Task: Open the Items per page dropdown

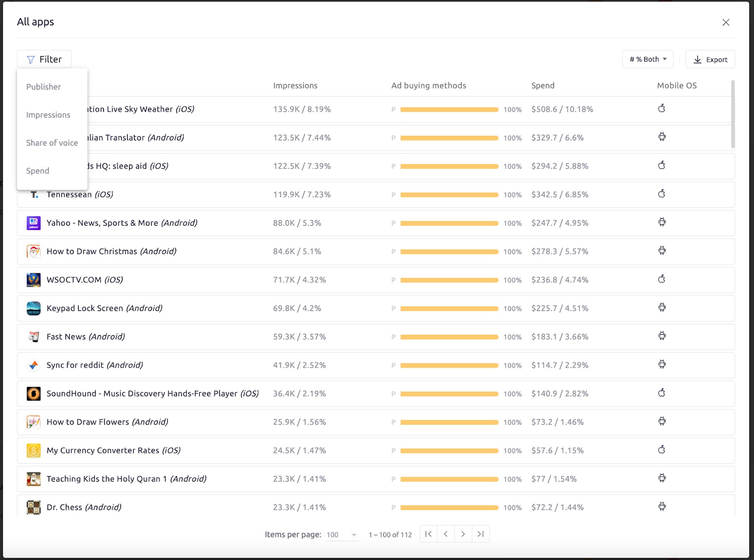Action: (342, 535)
